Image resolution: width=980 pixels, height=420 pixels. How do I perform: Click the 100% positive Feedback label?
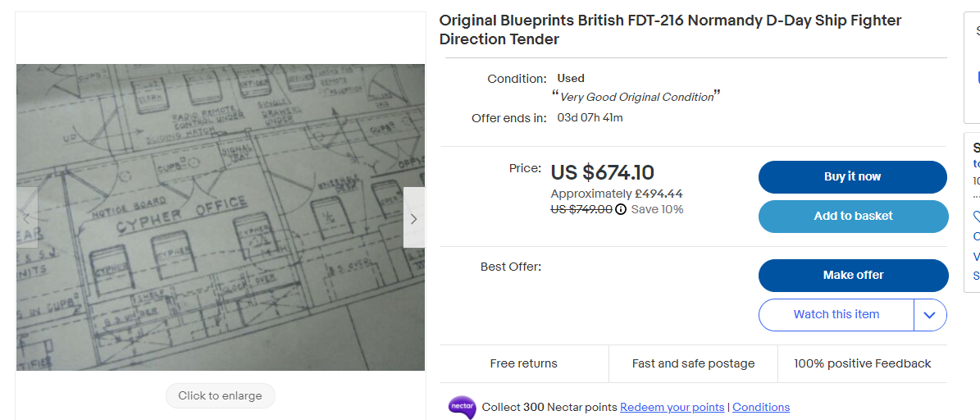862,363
